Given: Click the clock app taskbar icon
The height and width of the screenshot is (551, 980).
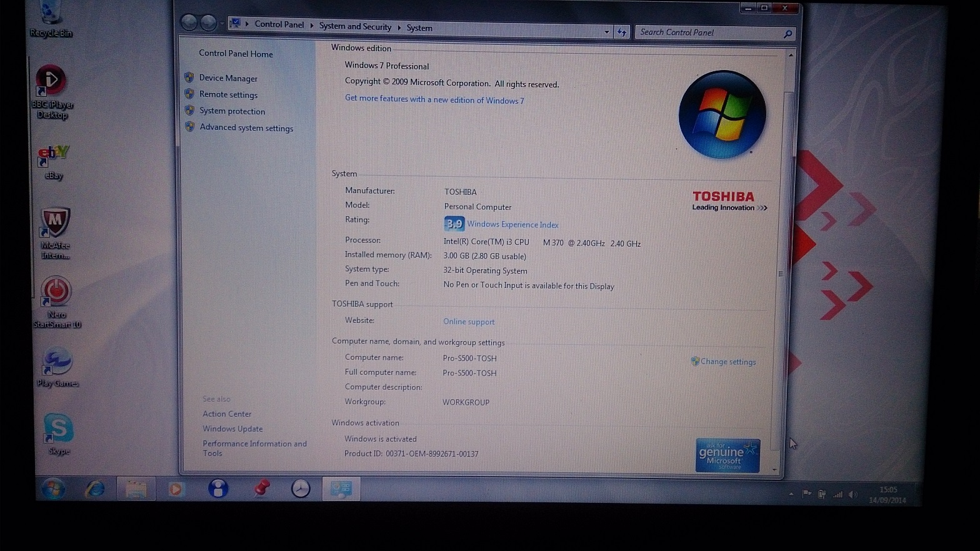Looking at the screenshot, I should point(301,489).
